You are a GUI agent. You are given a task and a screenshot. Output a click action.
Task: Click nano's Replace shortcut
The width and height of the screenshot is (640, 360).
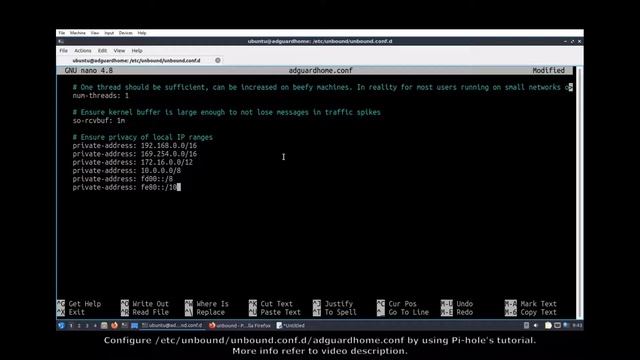point(204,312)
